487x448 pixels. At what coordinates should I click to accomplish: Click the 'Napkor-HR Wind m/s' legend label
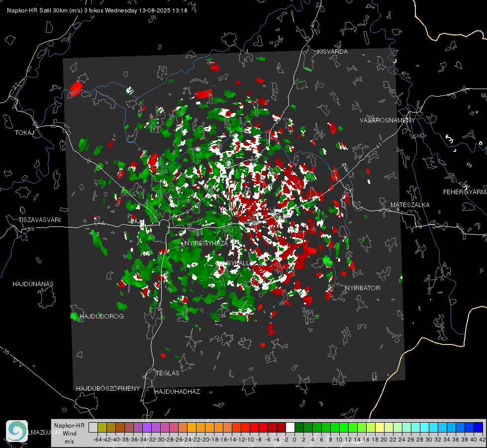[x=69, y=434]
